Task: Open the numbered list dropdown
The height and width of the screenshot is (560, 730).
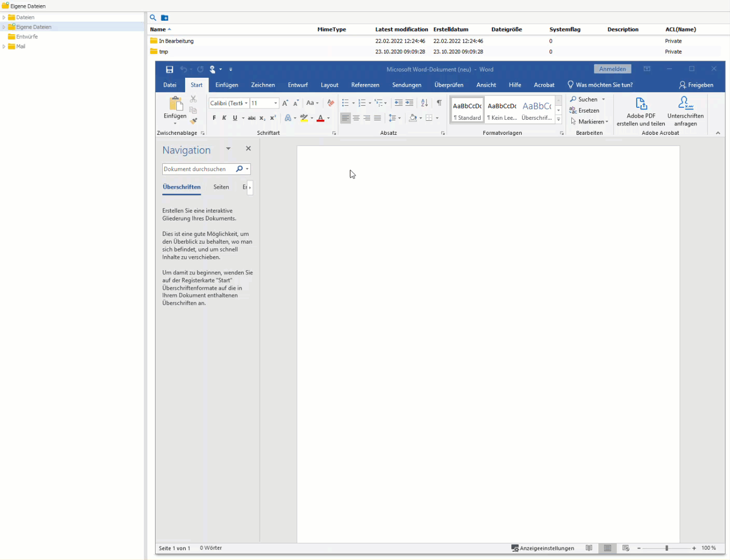Action: (x=370, y=103)
